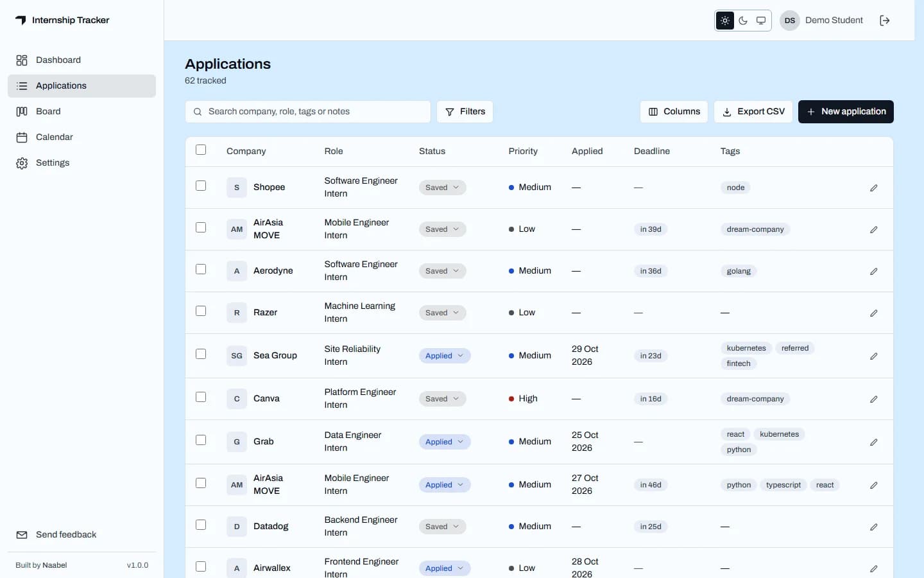Open Canva's Saved status dropdown
Image resolution: width=924 pixels, height=578 pixels.
(x=442, y=399)
